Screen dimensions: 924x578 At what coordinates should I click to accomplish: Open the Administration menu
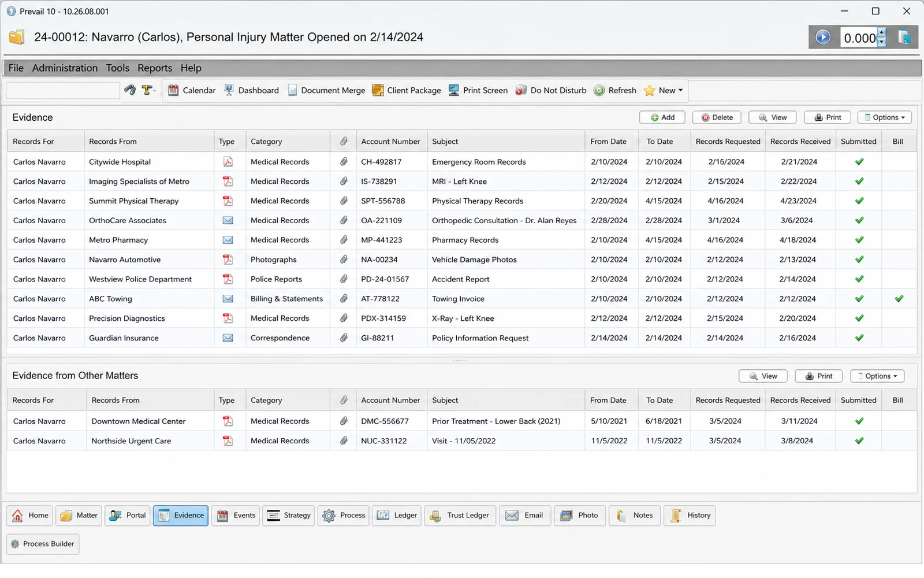pyautogui.click(x=65, y=68)
